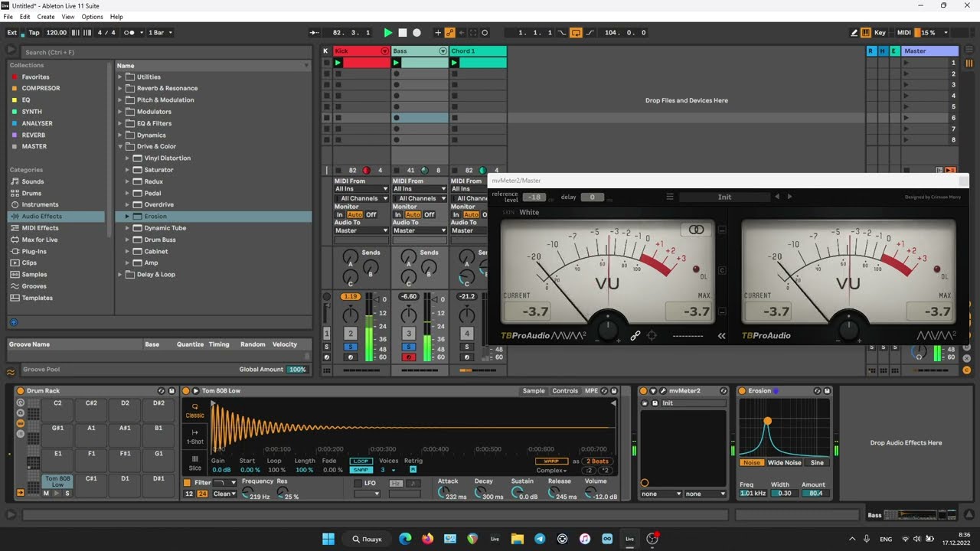Viewport: 980px width, 551px height.
Task: Open the Max for Live category
Action: [x=39, y=240]
